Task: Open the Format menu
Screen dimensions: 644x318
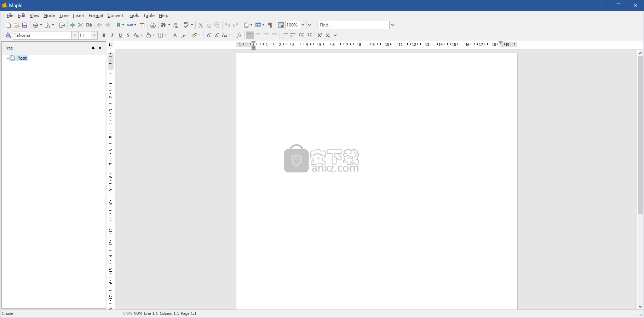Action: (96, 16)
